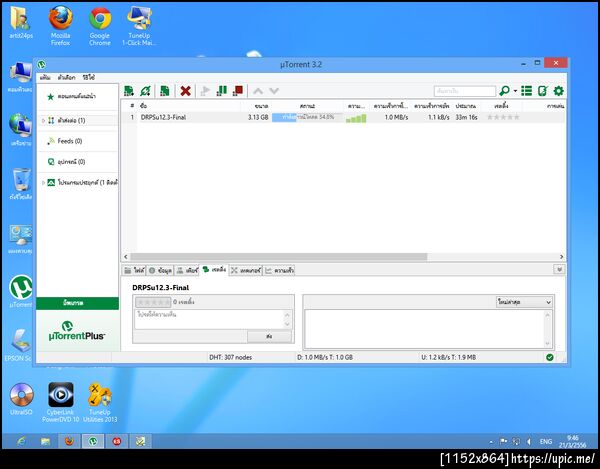Switch to the Trackers detail tab
This screenshot has height=469, width=600.
click(x=246, y=270)
